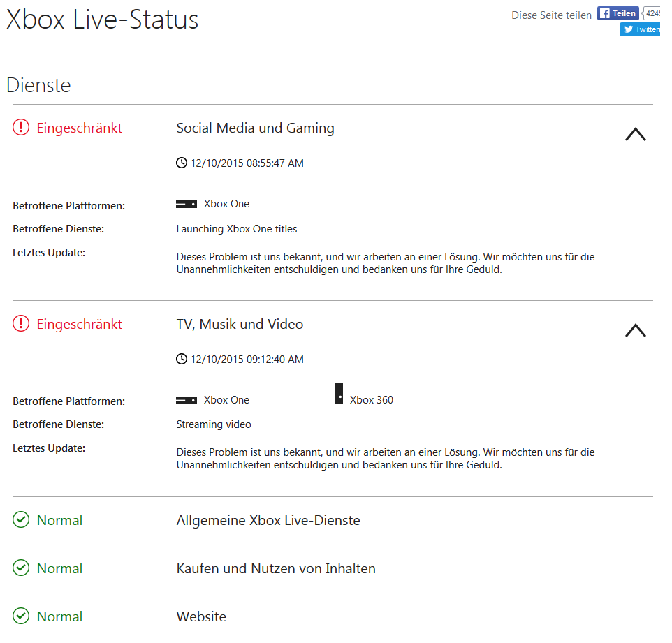Share the page with Facebook Teilen button
The height and width of the screenshot is (643, 672).
[x=618, y=13]
